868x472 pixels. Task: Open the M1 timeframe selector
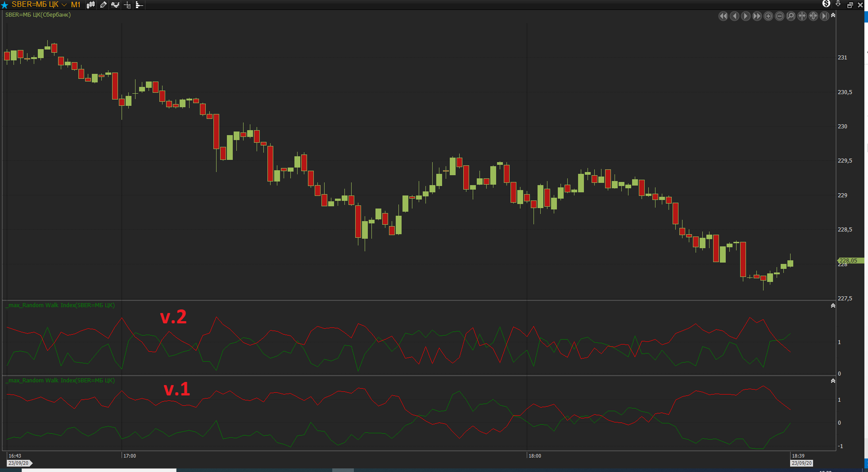point(76,5)
